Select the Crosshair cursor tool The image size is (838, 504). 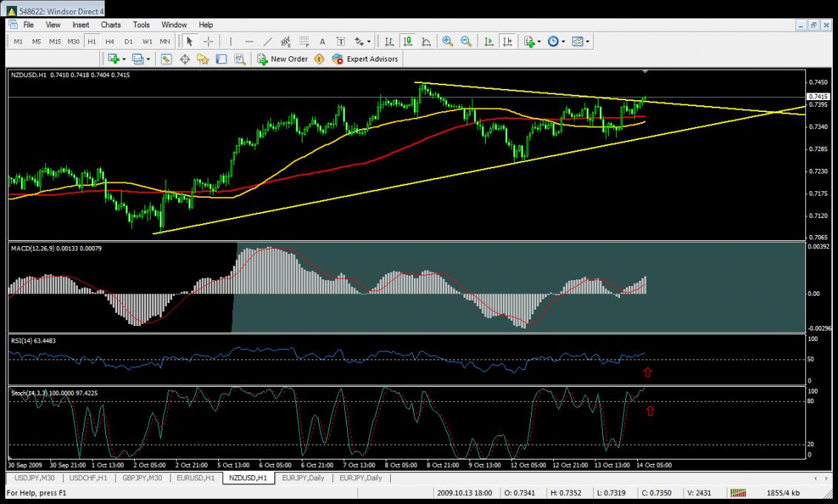point(208,42)
